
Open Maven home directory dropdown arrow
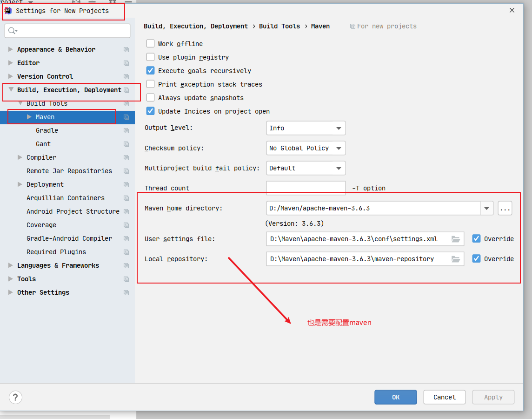(486, 208)
